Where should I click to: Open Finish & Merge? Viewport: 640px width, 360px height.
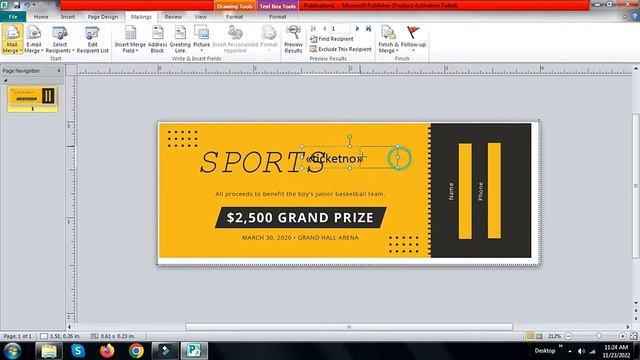pyautogui.click(x=388, y=39)
